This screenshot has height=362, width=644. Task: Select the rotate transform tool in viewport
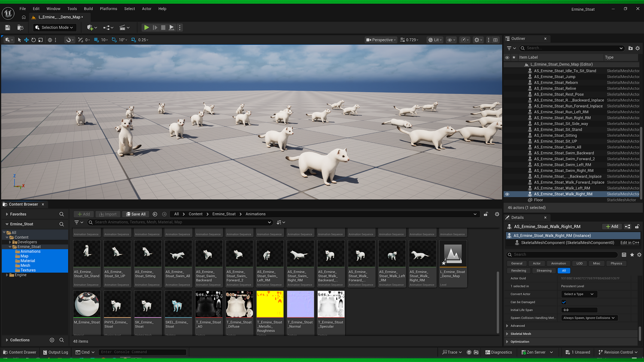pyautogui.click(x=33, y=40)
